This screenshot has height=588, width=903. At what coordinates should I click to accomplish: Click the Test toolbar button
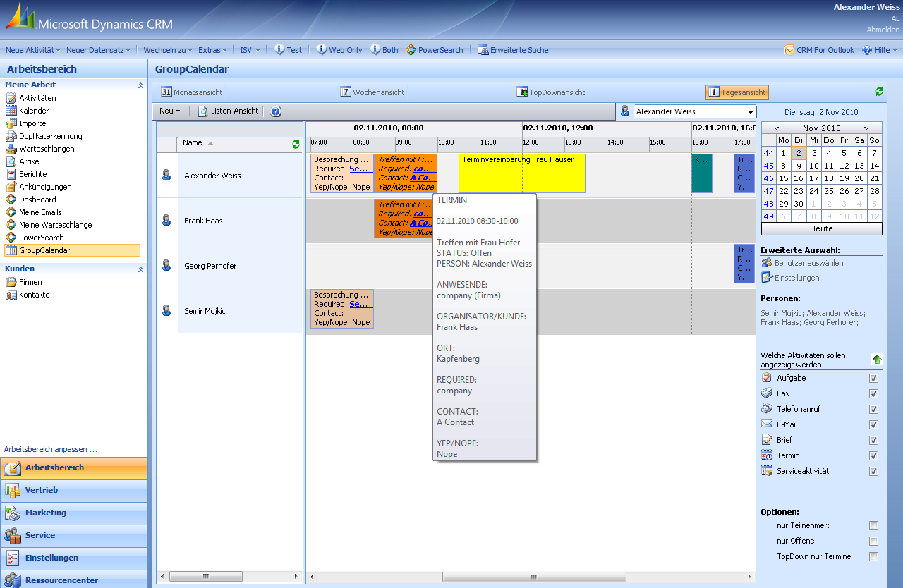288,50
